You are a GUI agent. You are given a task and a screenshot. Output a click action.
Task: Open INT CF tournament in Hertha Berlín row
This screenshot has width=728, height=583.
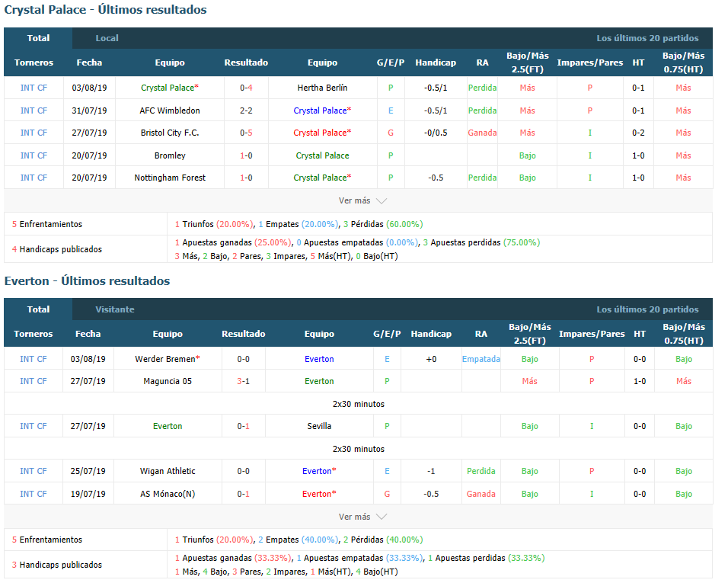pos(34,88)
